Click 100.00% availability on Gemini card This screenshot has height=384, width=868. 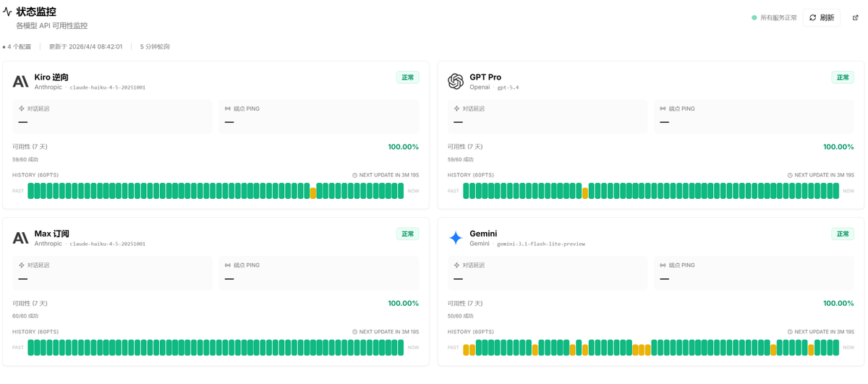coord(838,304)
